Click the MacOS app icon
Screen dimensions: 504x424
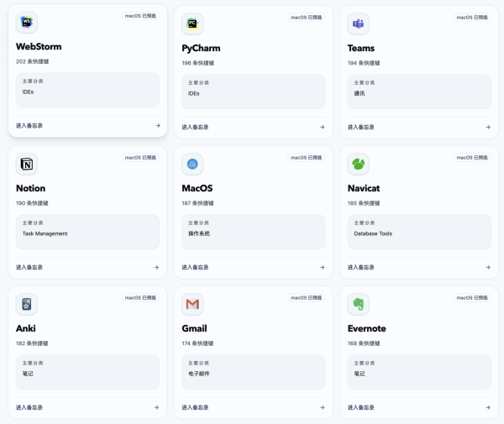(x=192, y=164)
